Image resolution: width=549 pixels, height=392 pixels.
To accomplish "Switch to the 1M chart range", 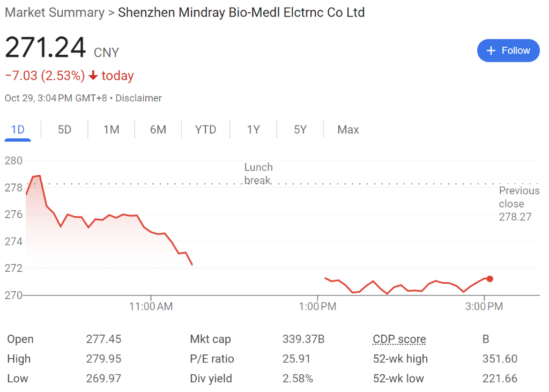I will pyautogui.click(x=111, y=130).
